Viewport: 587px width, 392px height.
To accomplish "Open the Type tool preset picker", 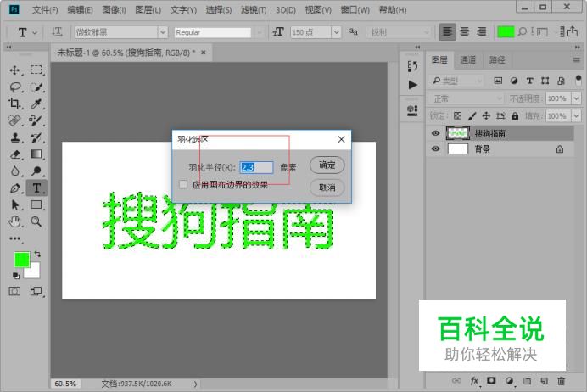I will click(27, 32).
